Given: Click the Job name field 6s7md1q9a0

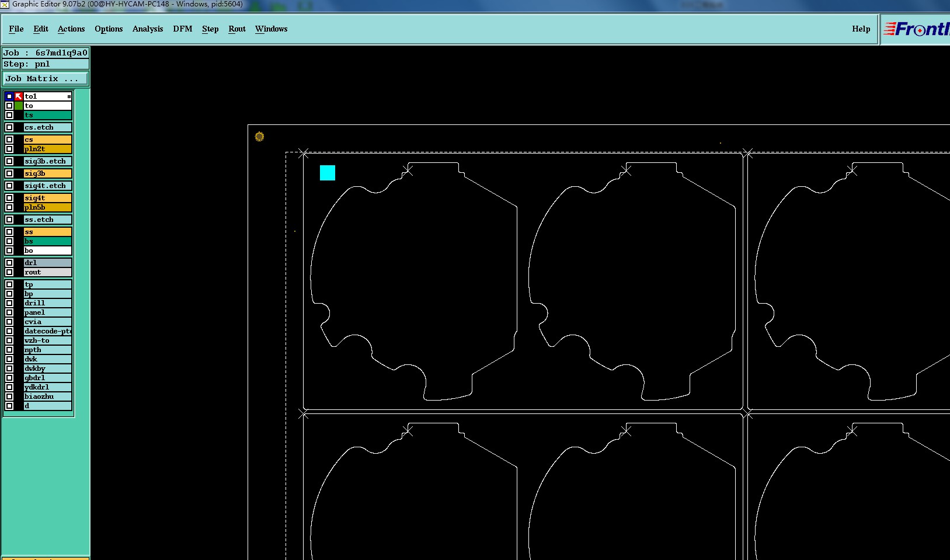Looking at the screenshot, I should click(46, 53).
